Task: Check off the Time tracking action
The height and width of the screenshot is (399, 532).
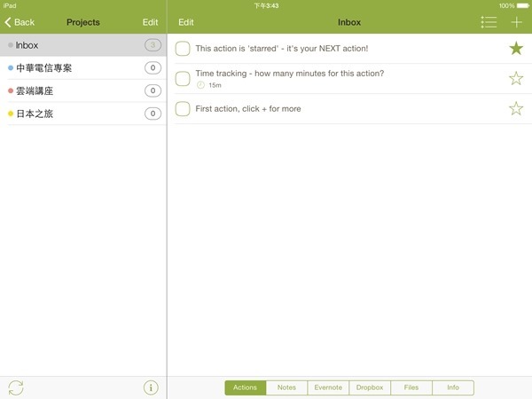Action: point(183,79)
